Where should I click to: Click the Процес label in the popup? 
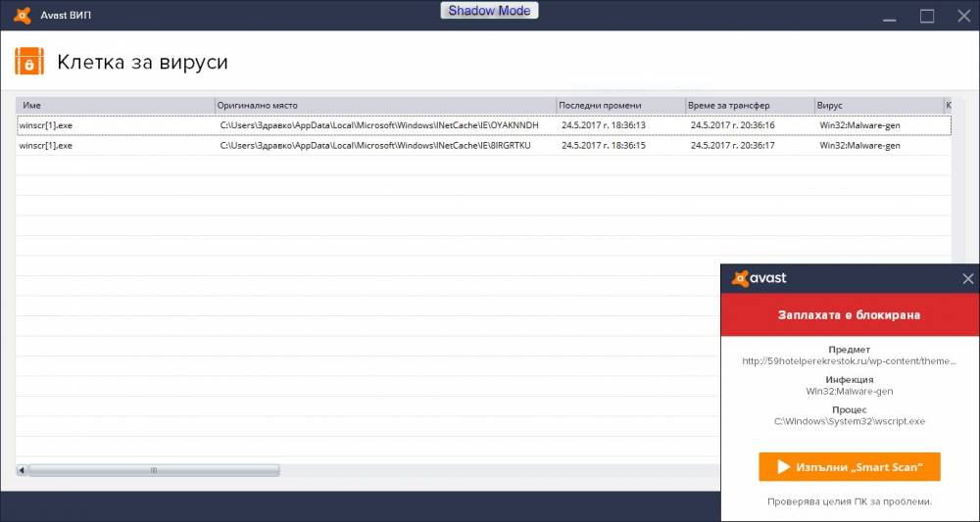coord(850,410)
